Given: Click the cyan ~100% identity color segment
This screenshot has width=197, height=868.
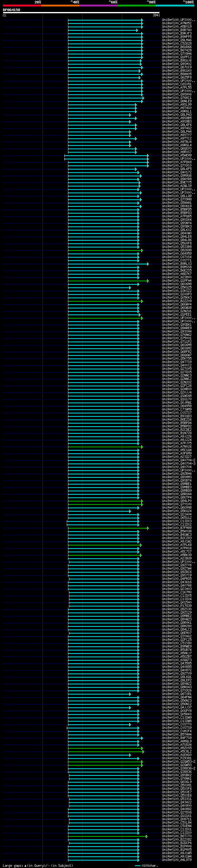Looking at the screenshot, I should 175,6.
